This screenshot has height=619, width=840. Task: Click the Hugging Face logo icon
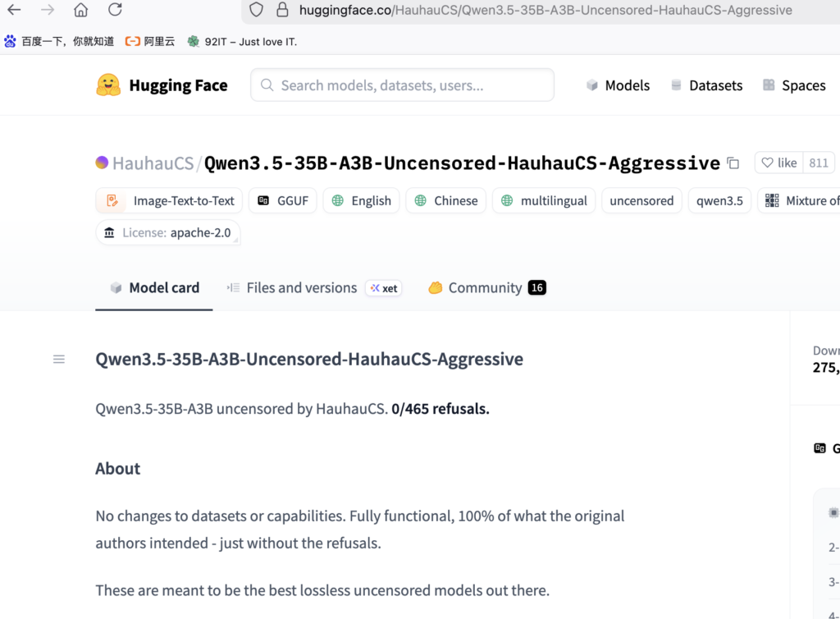tap(108, 85)
